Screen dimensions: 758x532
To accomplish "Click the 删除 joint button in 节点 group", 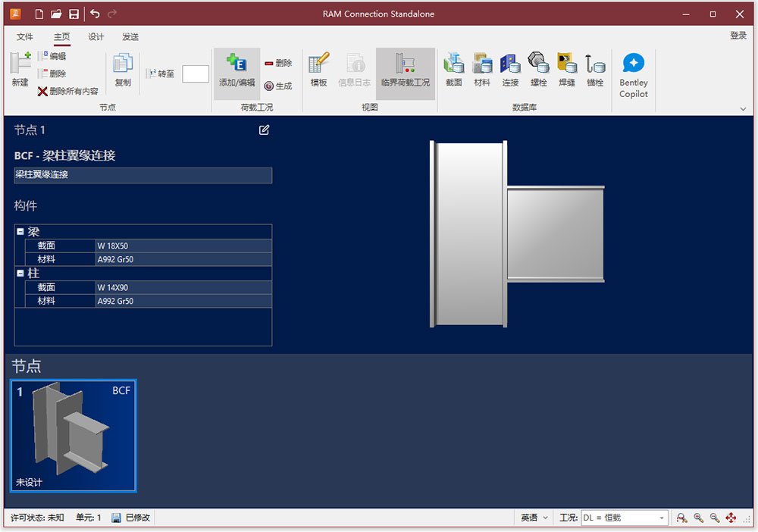I will [x=52, y=74].
